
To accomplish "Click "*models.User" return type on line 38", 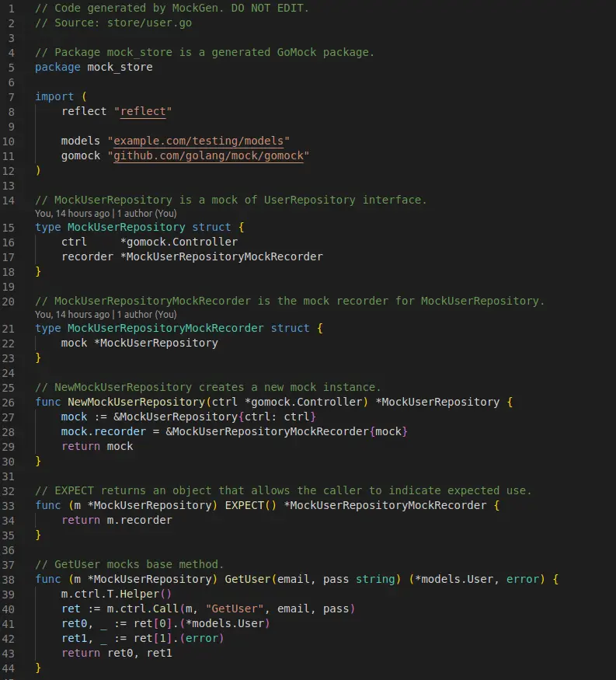I will pos(454,579).
